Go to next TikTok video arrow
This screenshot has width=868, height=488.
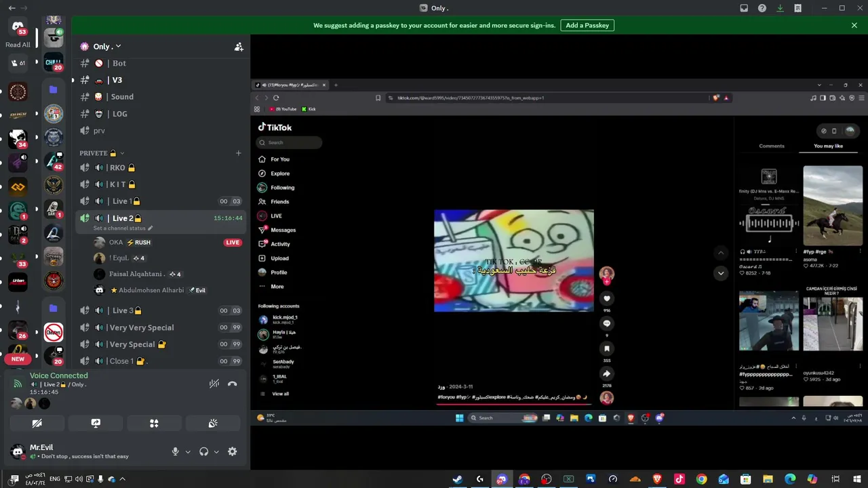tap(721, 272)
